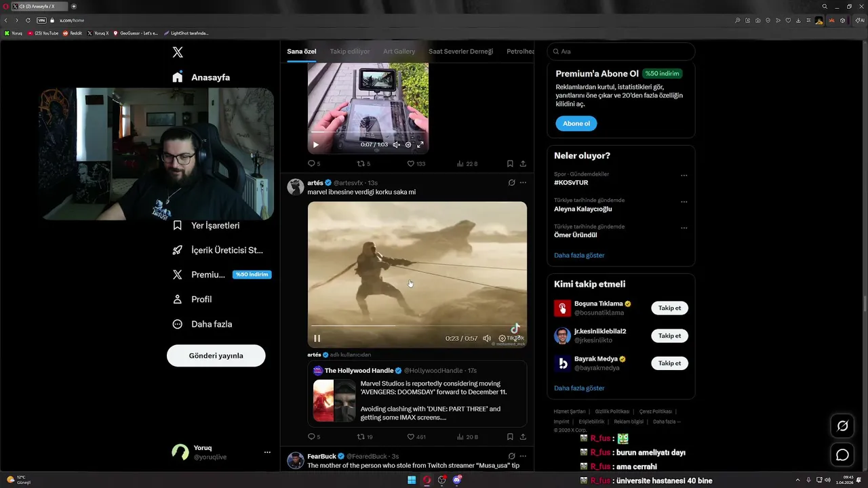Like the top post with 133 likes
Screen dimensions: 868x488
tap(416, 163)
